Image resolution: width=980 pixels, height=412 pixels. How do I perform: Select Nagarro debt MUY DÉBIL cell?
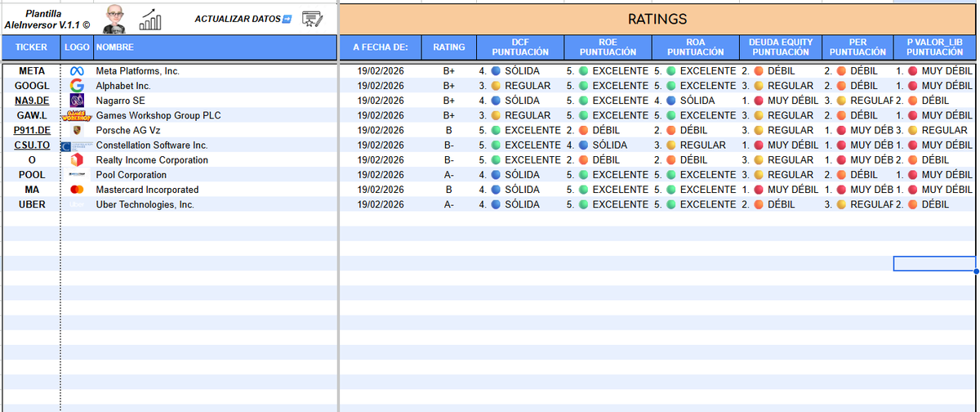[x=780, y=101]
